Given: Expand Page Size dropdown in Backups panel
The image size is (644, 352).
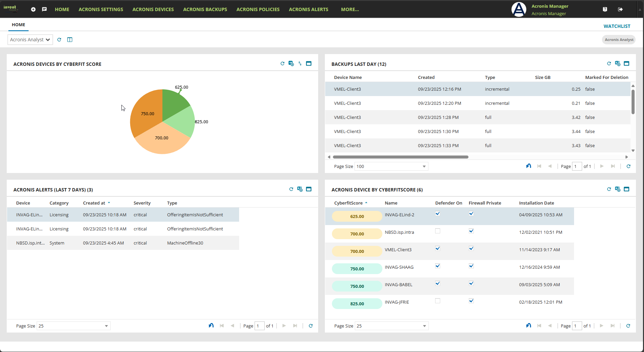Looking at the screenshot, I should click(x=424, y=167).
